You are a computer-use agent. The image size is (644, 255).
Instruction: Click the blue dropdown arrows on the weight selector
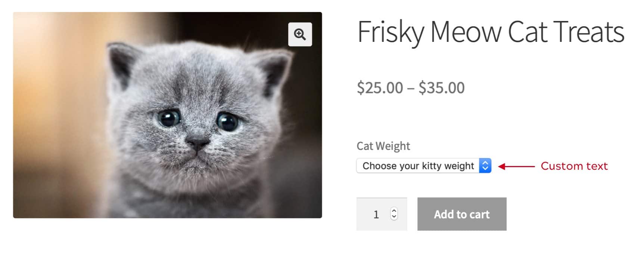[485, 166]
